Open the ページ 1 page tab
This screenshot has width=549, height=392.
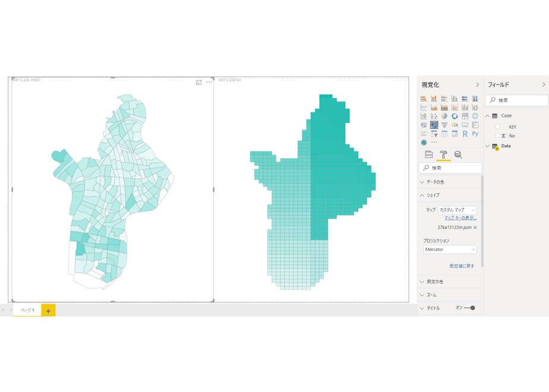pos(27,310)
